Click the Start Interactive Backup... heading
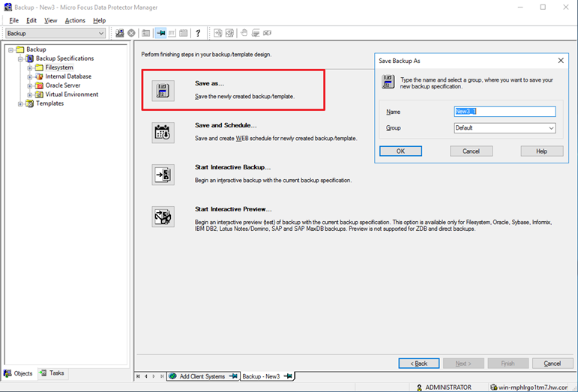This screenshot has width=578, height=392. [x=232, y=167]
